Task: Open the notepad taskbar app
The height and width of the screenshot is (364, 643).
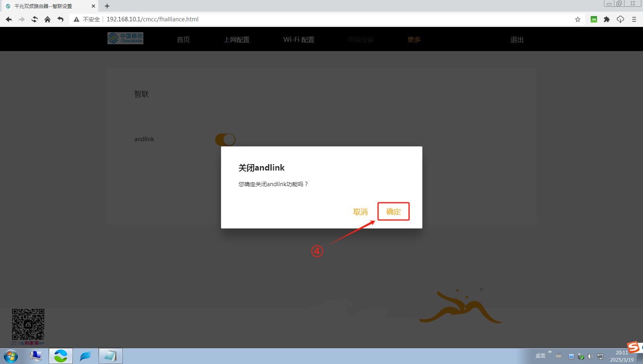Action: click(x=110, y=356)
